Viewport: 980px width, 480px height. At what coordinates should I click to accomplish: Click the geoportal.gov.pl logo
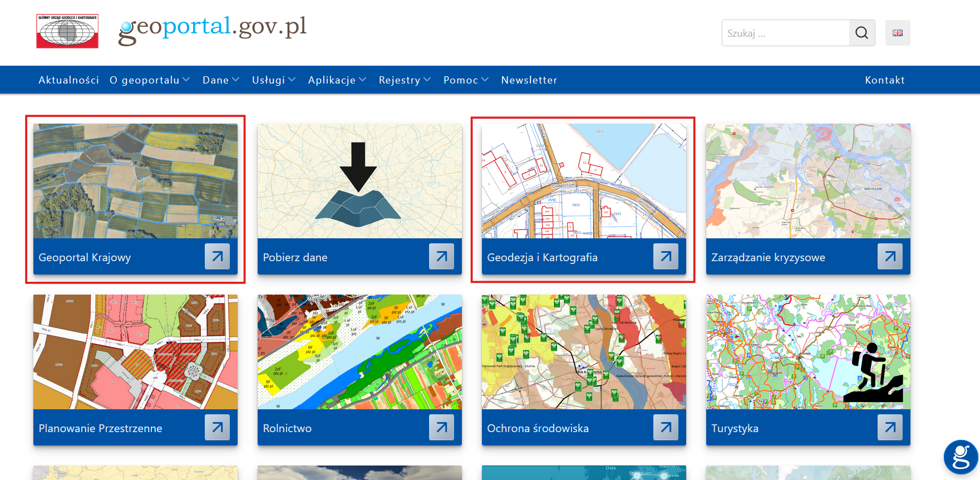tap(212, 29)
